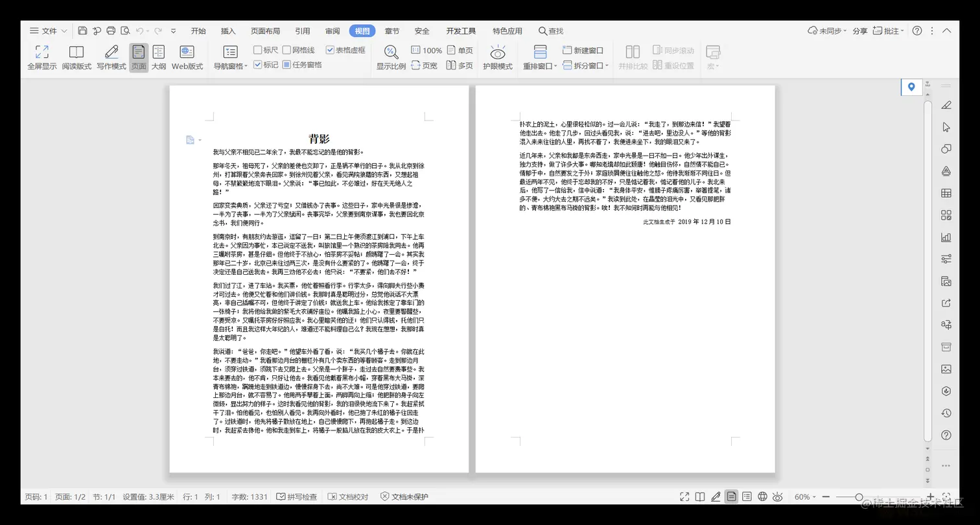
Task: Collapse the ribbon with the top-right chevron
Action: (x=947, y=30)
